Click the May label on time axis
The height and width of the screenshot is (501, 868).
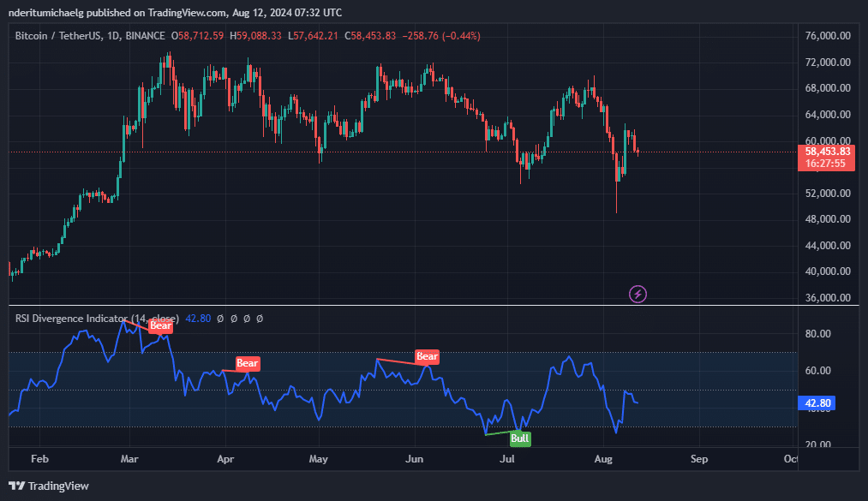[x=319, y=459]
